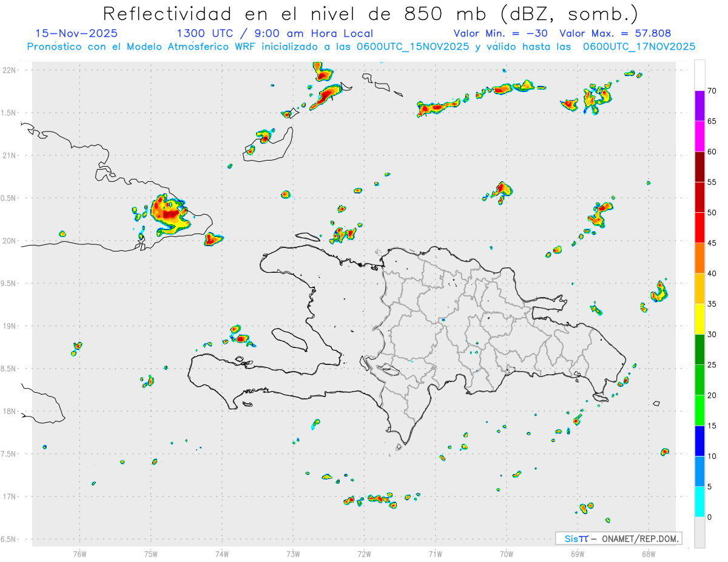Click the dark red 55–60 dBZ segment

coord(699,167)
